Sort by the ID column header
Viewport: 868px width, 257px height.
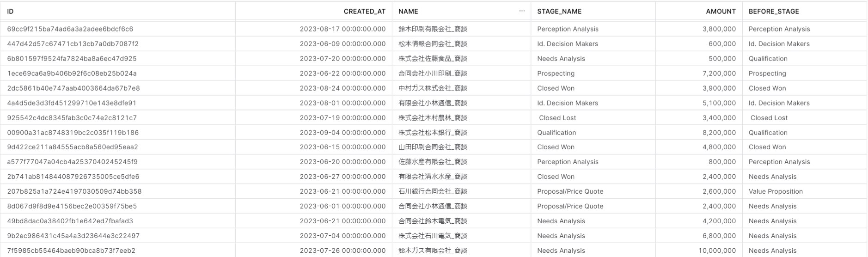(x=118, y=11)
